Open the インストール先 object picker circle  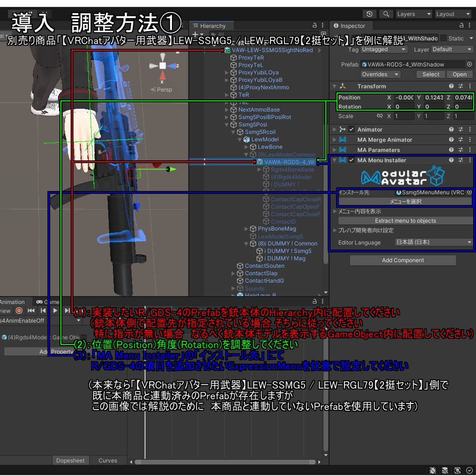tap(469, 192)
